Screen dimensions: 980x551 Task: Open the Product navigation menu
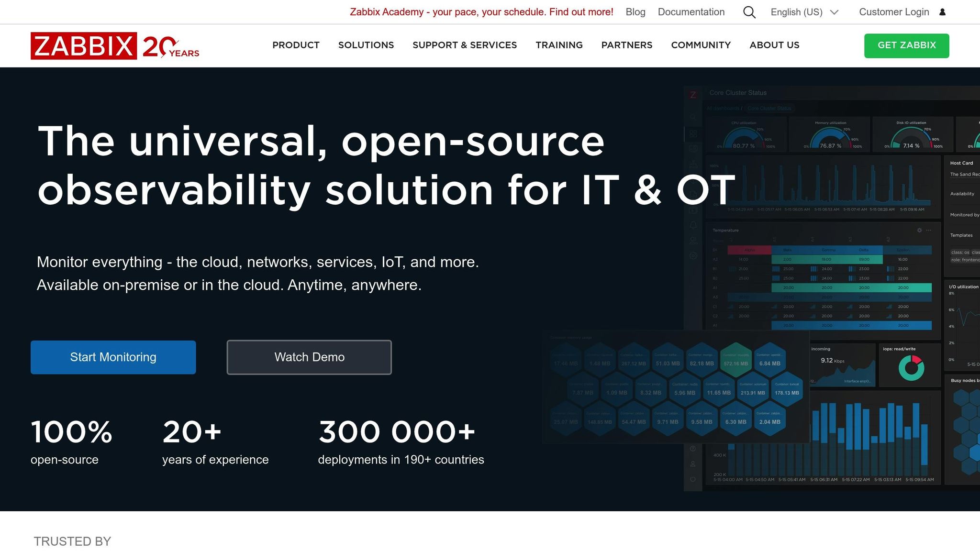tap(296, 45)
